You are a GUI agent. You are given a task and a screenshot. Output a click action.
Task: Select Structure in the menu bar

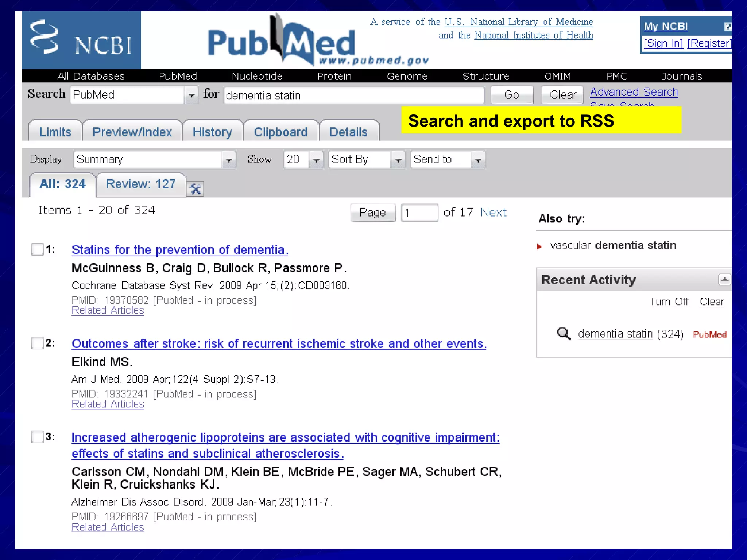pyautogui.click(x=485, y=76)
